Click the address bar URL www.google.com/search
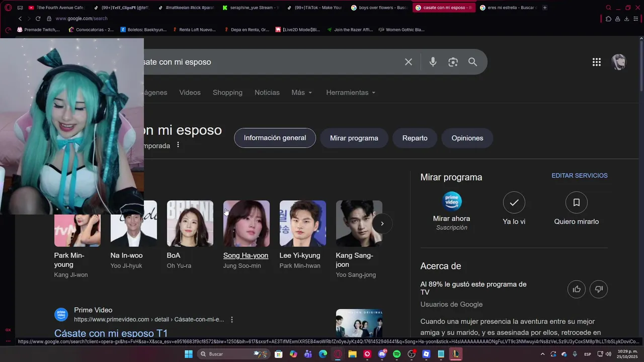 point(81,19)
